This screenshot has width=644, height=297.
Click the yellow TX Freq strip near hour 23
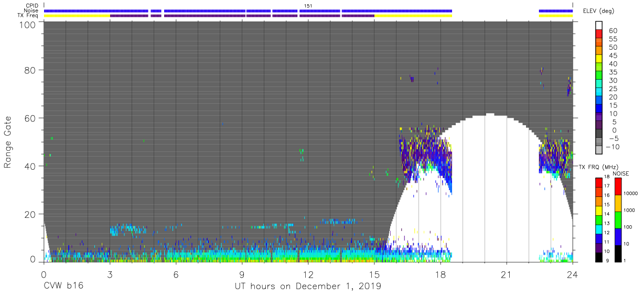(x=556, y=16)
